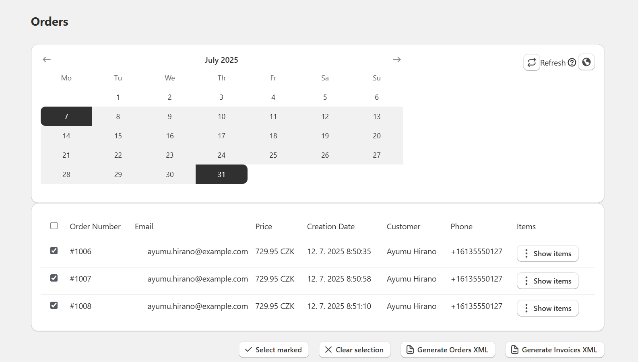Click order number #1008
The image size is (644, 362).
click(x=80, y=306)
